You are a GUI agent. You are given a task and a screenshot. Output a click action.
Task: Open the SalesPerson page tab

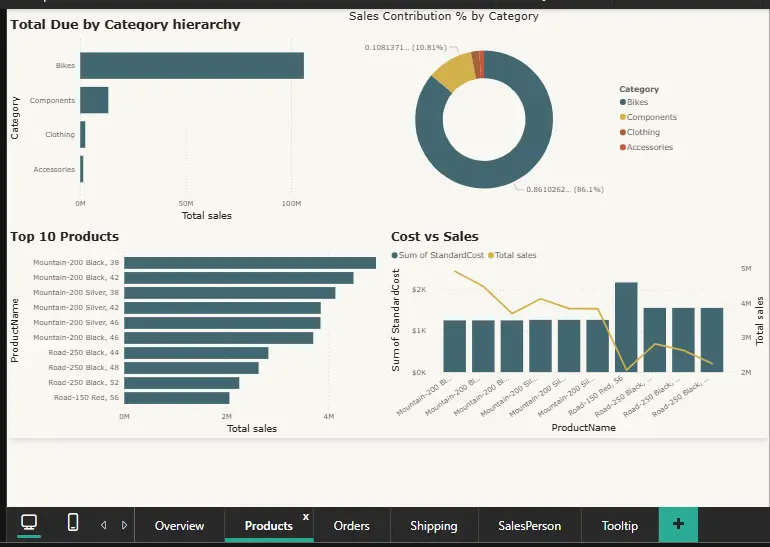[529, 525]
